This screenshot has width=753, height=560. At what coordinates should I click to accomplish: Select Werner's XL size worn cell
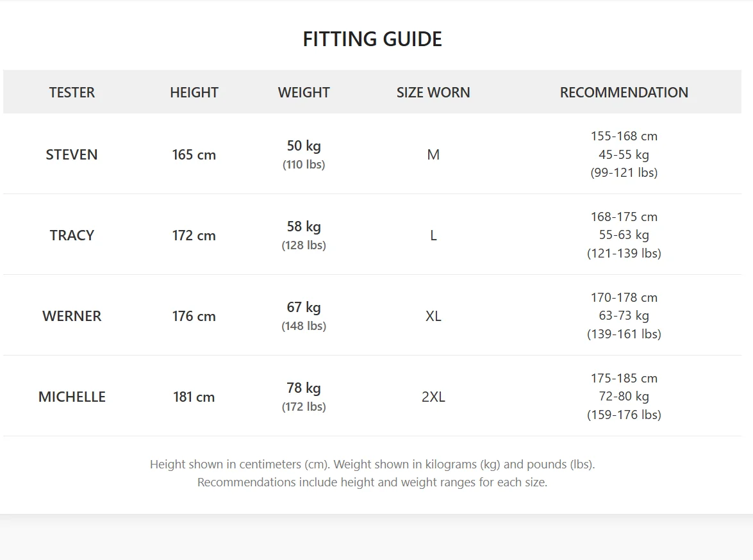(433, 316)
